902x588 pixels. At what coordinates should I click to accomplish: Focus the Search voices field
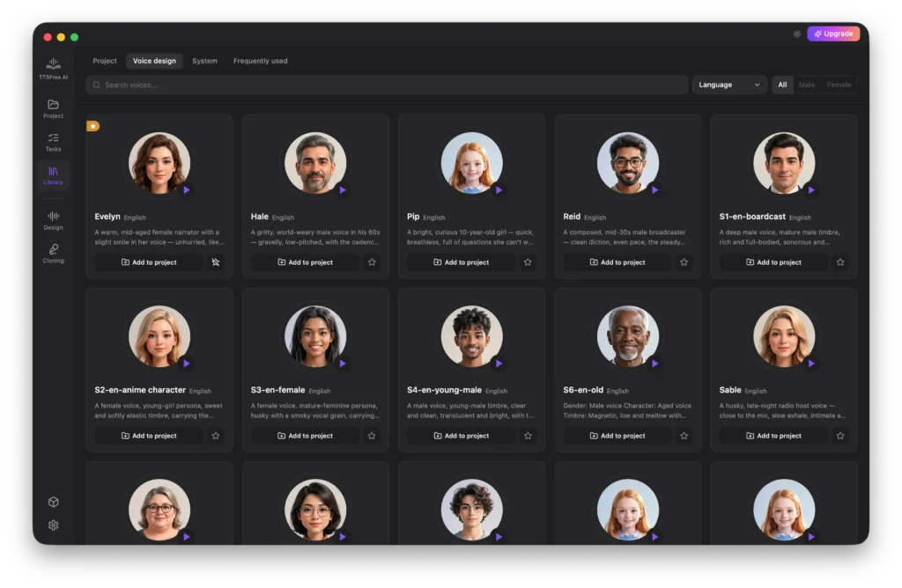(387, 85)
